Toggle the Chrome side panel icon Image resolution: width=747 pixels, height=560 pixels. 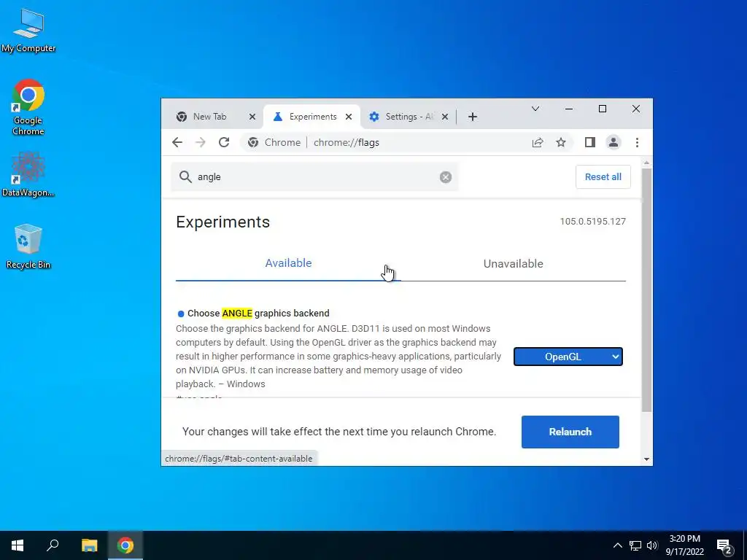(x=589, y=142)
